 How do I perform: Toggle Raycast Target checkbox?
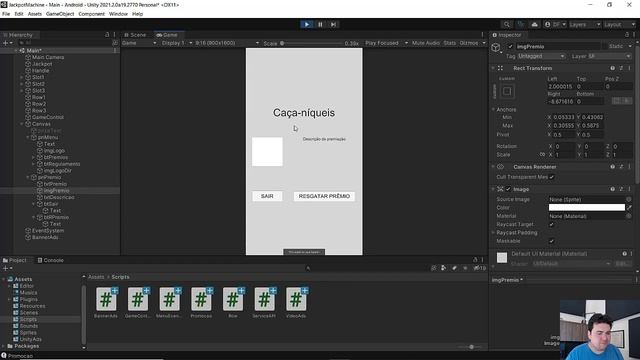coord(552,224)
